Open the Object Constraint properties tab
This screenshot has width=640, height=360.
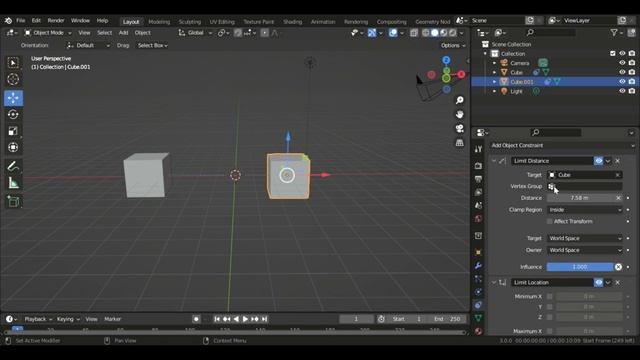click(478, 305)
